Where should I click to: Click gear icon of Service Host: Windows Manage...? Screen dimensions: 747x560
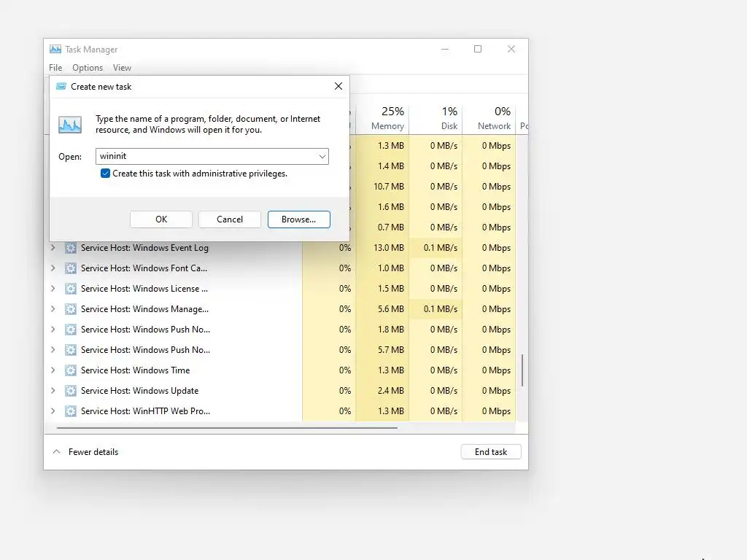point(71,309)
